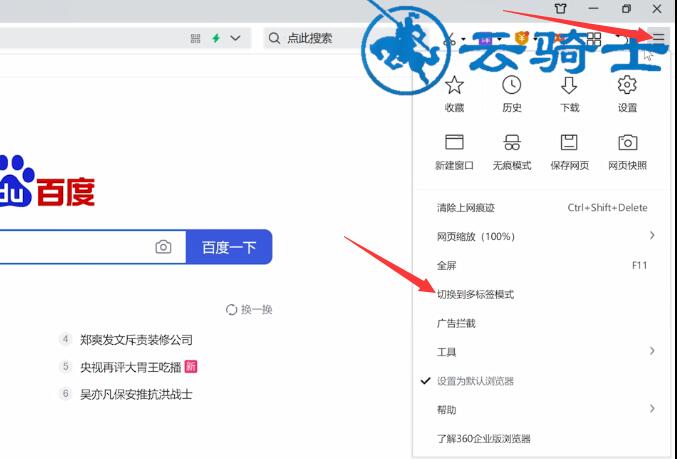Open hot topic 央视再评大胃王吃播
This screenshot has height=459, width=677.
(130, 367)
